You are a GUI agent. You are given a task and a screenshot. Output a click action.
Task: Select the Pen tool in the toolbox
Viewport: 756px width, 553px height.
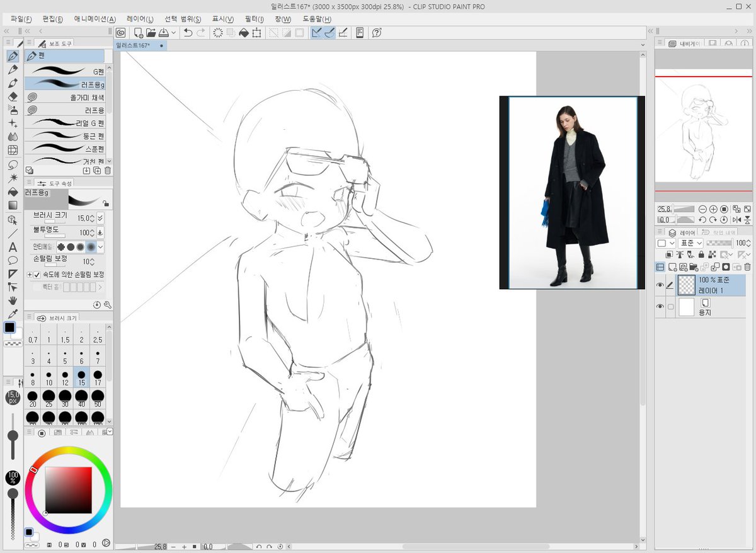[13, 55]
